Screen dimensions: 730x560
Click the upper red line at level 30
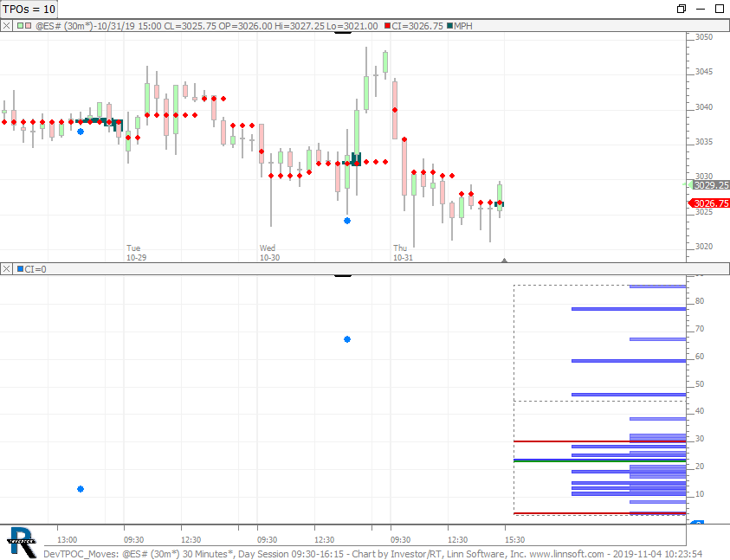599,441
